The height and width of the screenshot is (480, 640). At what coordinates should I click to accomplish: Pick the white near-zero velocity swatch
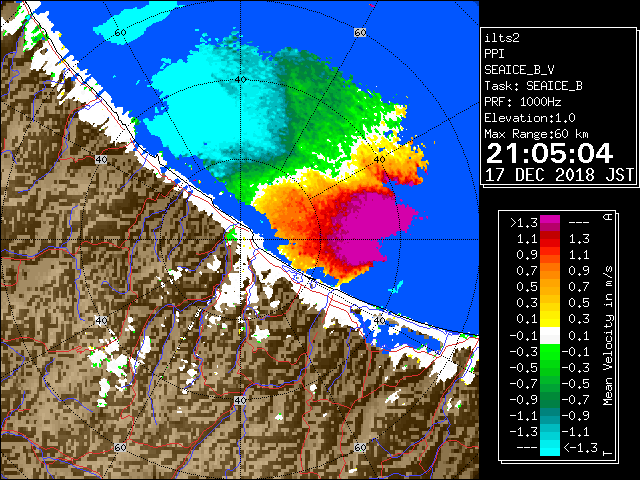[550, 336]
